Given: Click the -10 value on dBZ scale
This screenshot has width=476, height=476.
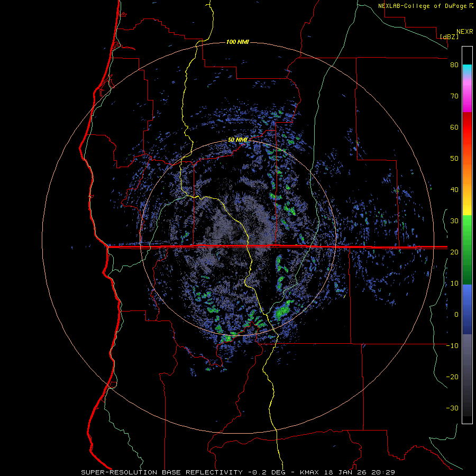Looking at the screenshot, I should click(452, 346).
